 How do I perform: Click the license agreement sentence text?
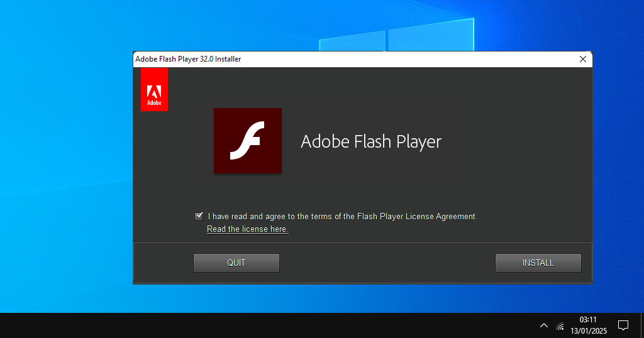[343, 216]
